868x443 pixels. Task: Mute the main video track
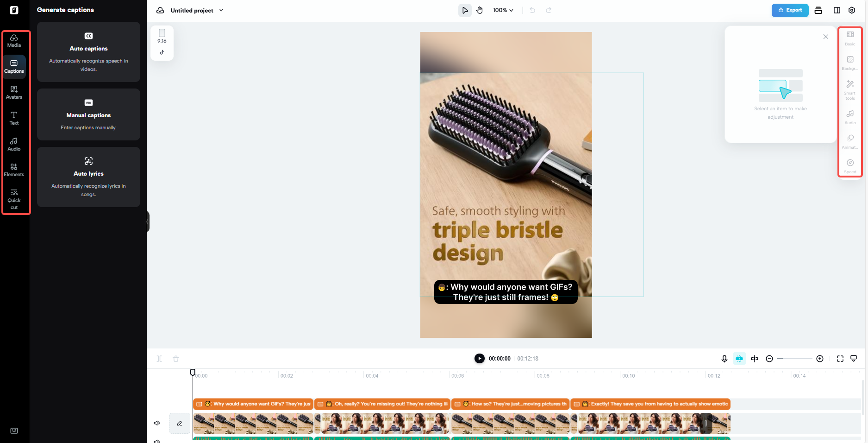[x=157, y=423]
